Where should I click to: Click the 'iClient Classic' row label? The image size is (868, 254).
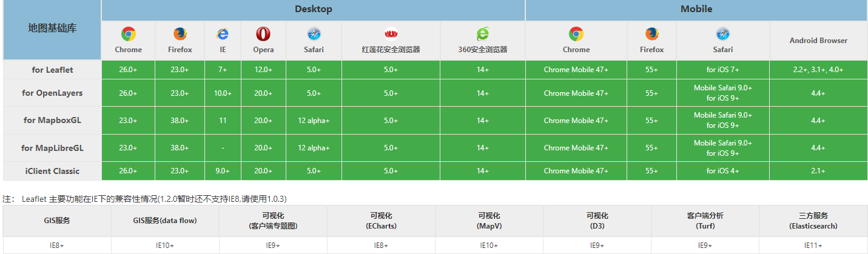[52, 171]
